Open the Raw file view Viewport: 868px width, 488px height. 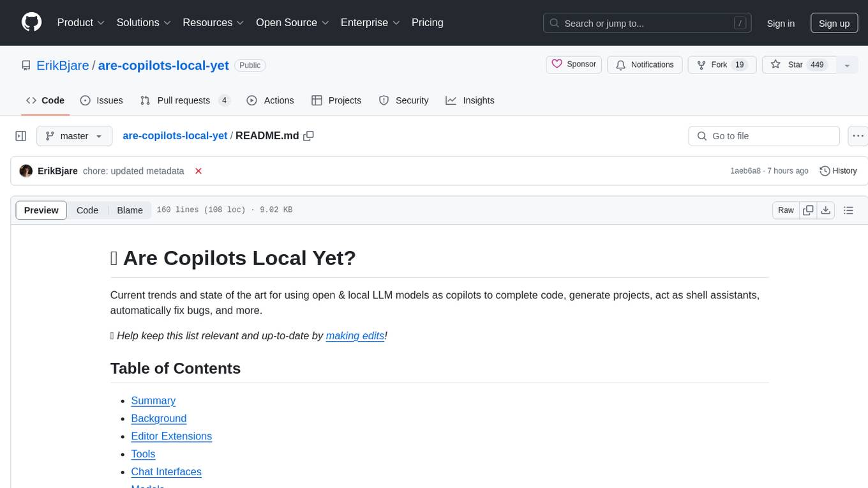coord(786,210)
